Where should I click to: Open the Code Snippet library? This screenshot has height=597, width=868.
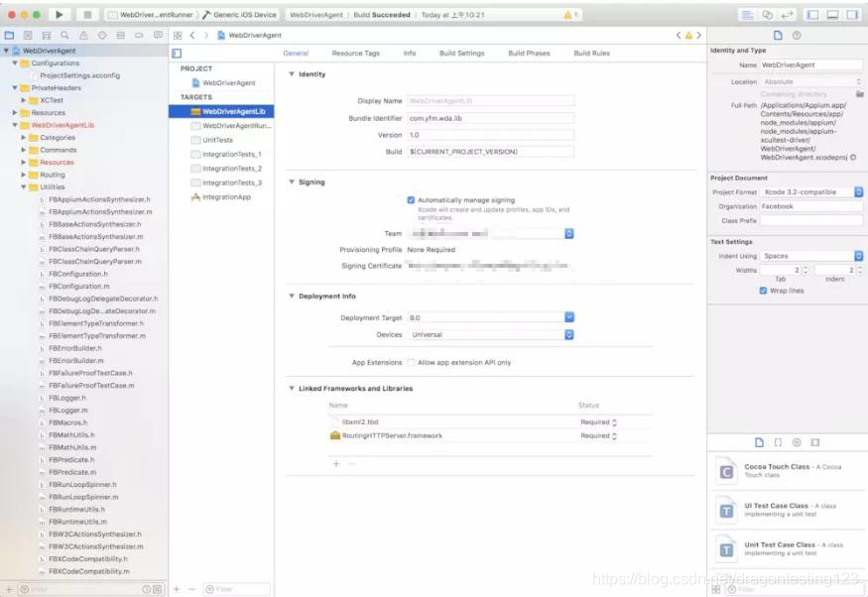click(778, 442)
